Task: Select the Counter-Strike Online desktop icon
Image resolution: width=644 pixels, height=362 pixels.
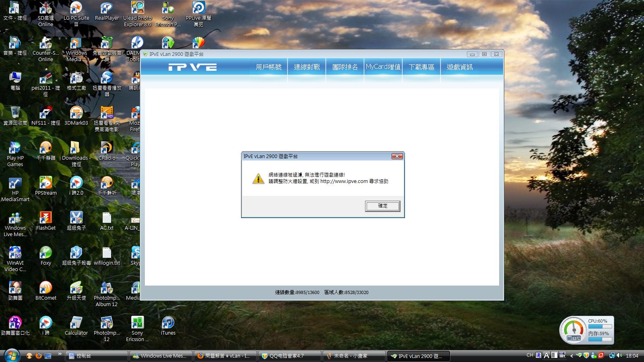Action: click(x=45, y=49)
